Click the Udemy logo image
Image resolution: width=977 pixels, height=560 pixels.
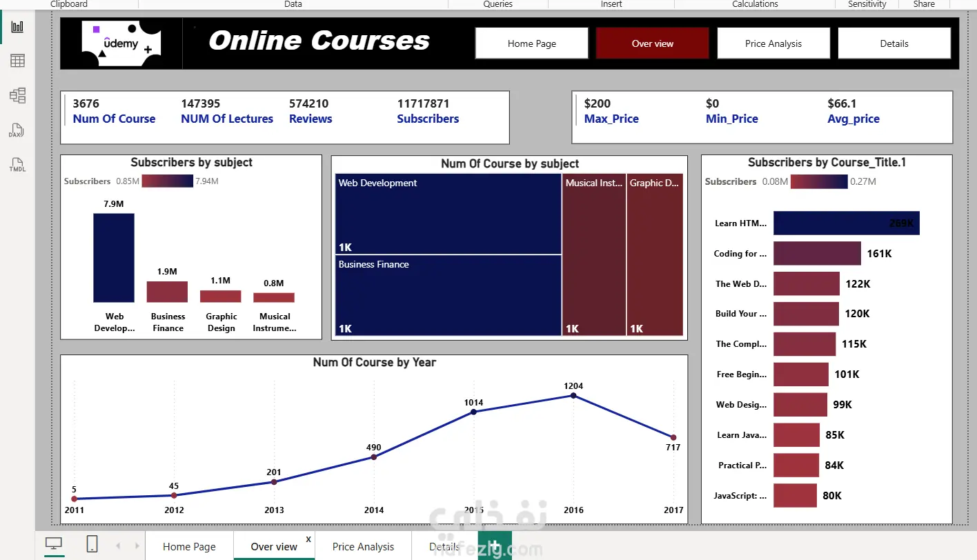[121, 43]
